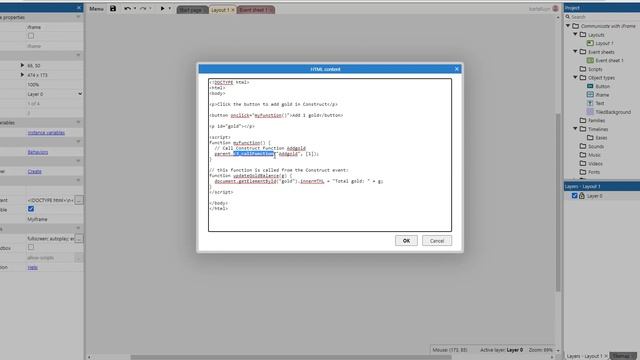Click the 100% opacity value

pos(33,84)
